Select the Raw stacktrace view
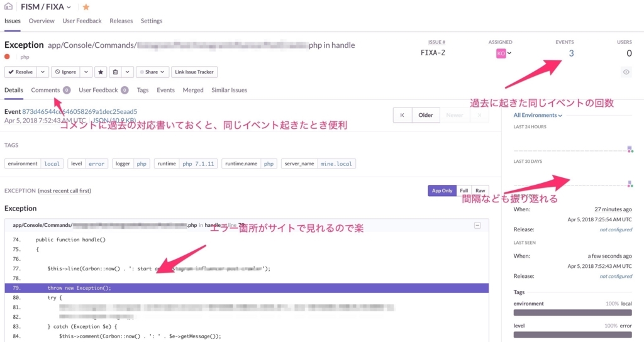 click(x=480, y=190)
